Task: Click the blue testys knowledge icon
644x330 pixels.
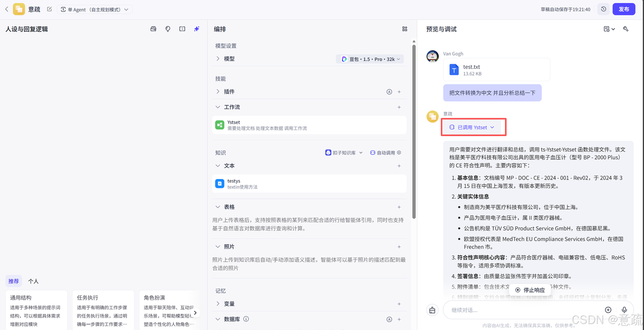Action: [220, 184]
